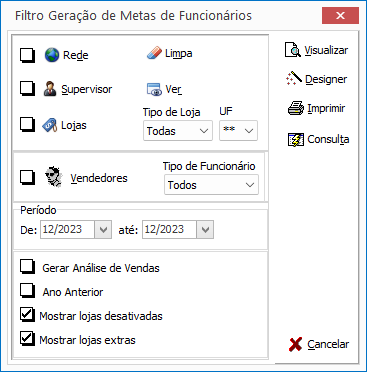This screenshot has width=367, height=372.
Task: Click the Limpa eraser icon
Action: pos(154,53)
